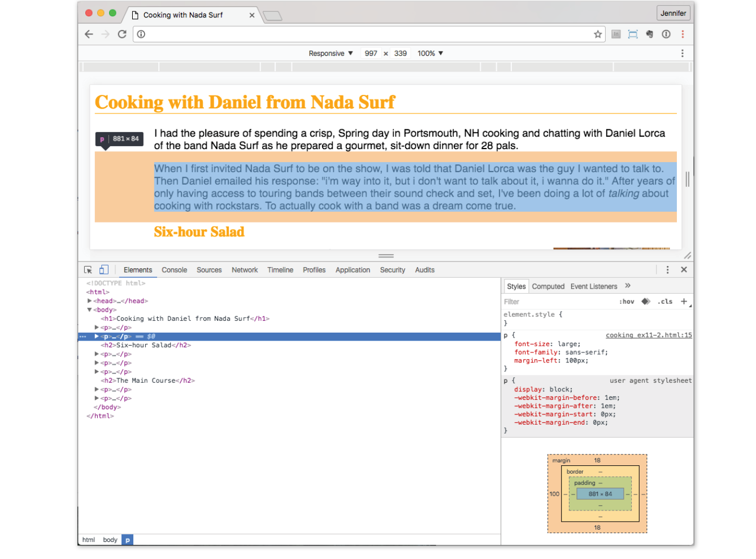Bookmark page with the star icon
This screenshot has width=756, height=559.
coord(598,34)
